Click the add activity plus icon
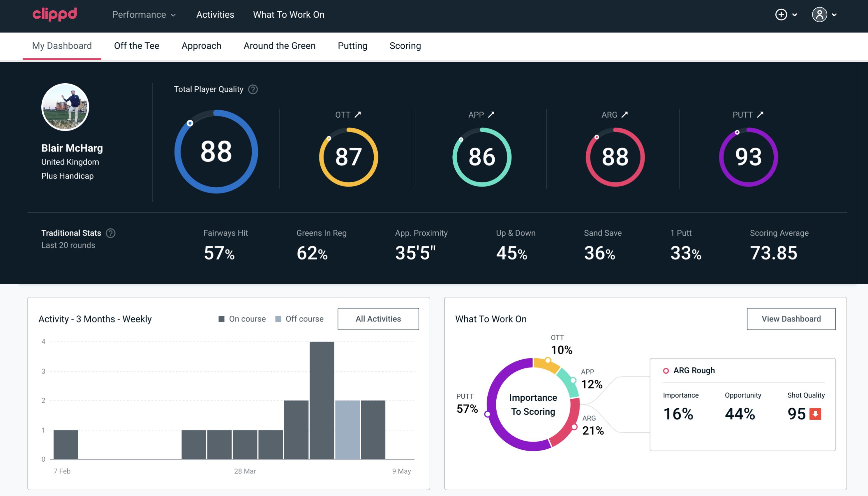Image resolution: width=868 pixels, height=496 pixels. pos(781,15)
